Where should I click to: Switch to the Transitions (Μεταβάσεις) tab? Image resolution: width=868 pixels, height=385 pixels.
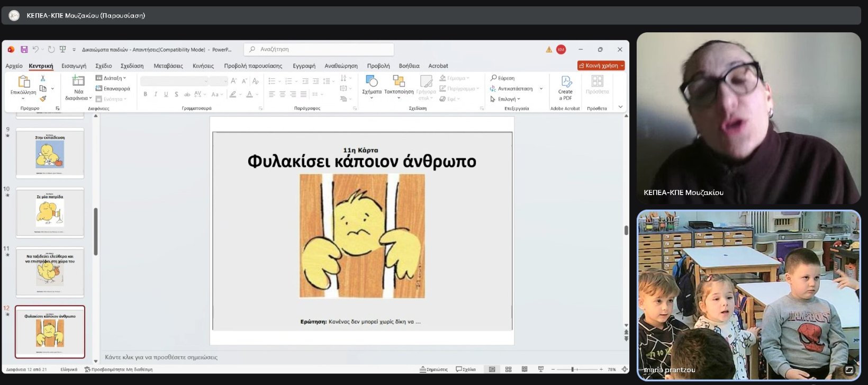pos(168,66)
